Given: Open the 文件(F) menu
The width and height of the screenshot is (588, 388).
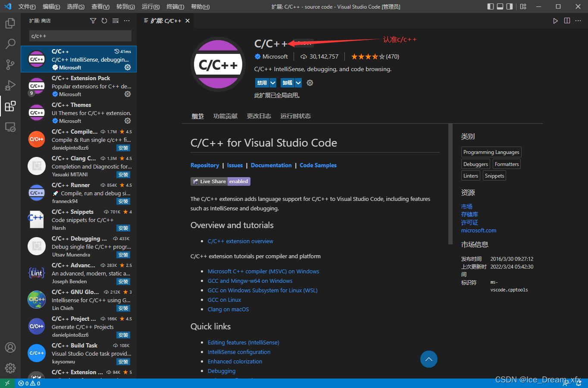Looking at the screenshot, I should [x=27, y=6].
